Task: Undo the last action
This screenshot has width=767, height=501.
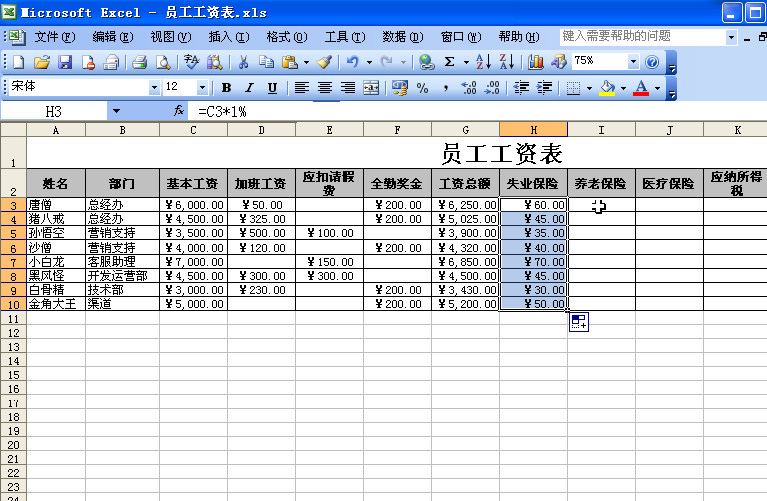Action: coord(353,62)
